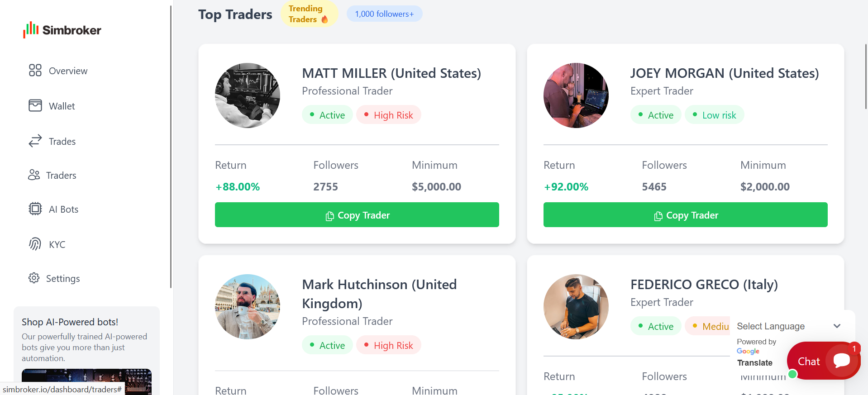The image size is (868, 395).
Task: Click Federico Greco's profile picture
Action: (576, 307)
